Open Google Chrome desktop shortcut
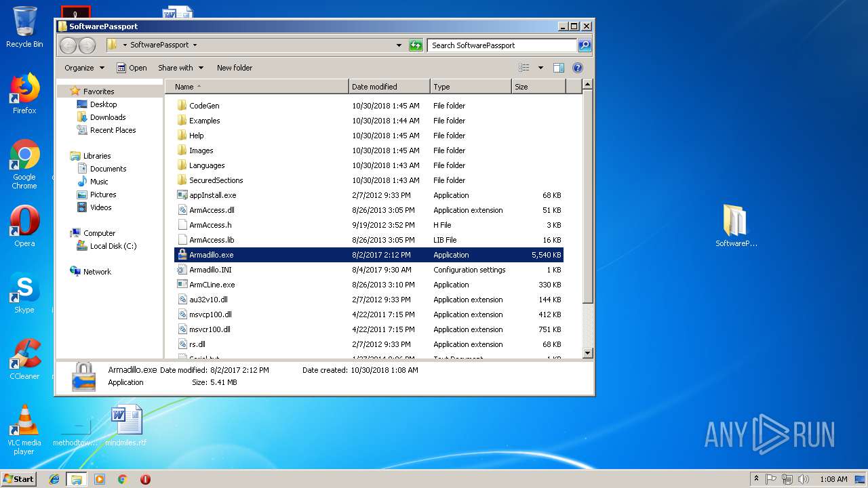The width and height of the screenshot is (868, 488). coord(24,165)
